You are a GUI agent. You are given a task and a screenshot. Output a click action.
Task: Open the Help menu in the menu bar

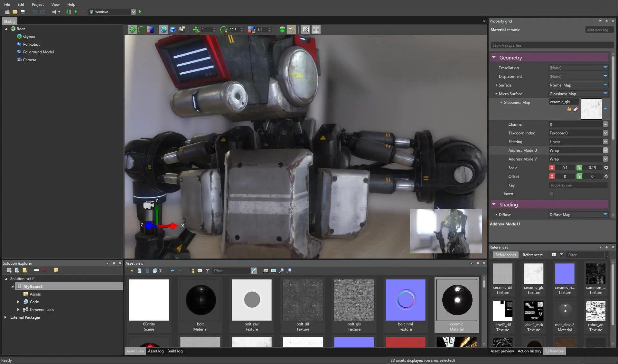click(71, 4)
